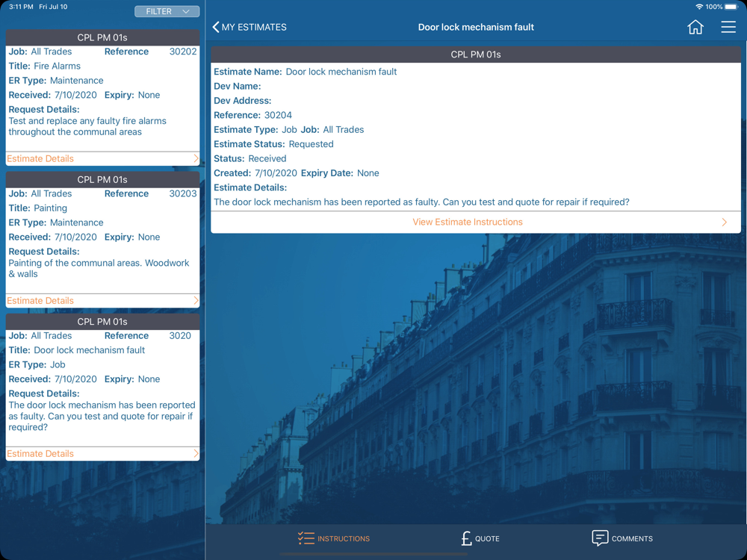The height and width of the screenshot is (560, 747).
Task: Switch to the QUOTE tab
Action: [480, 538]
